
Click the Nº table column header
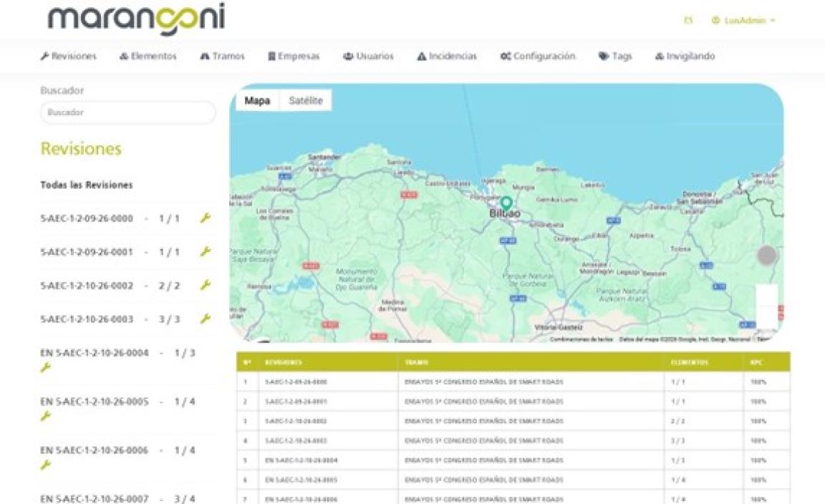(247, 362)
